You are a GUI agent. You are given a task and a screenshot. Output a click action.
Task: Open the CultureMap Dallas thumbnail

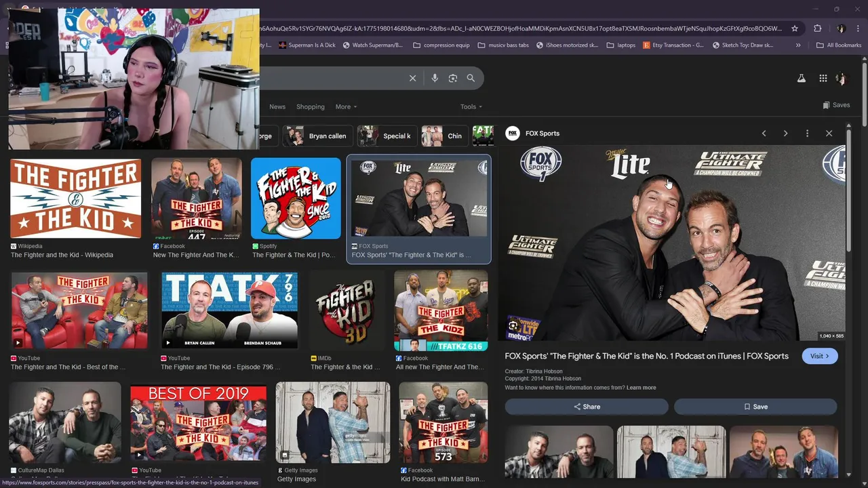pos(66,422)
